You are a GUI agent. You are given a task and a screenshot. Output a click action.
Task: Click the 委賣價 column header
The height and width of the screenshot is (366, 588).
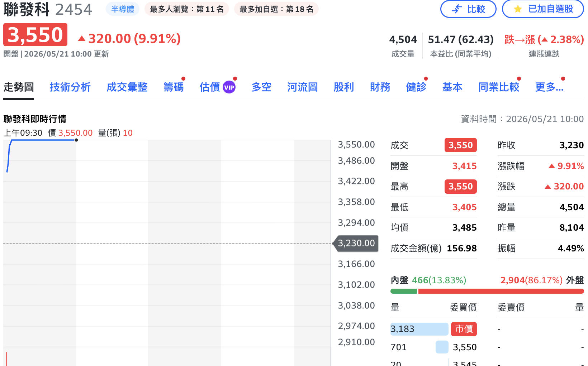(511, 307)
